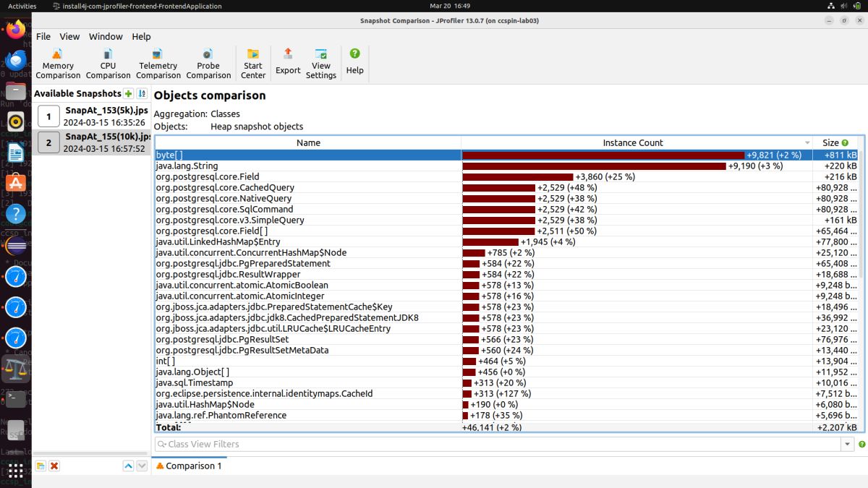Open Memory Comparison from the toolbar

point(58,64)
